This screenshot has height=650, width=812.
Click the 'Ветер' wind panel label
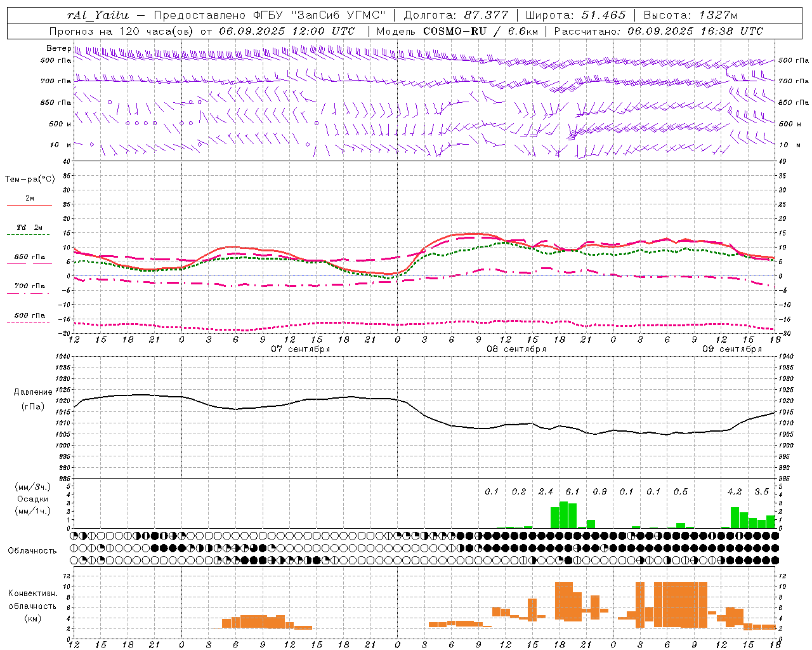click(x=58, y=48)
